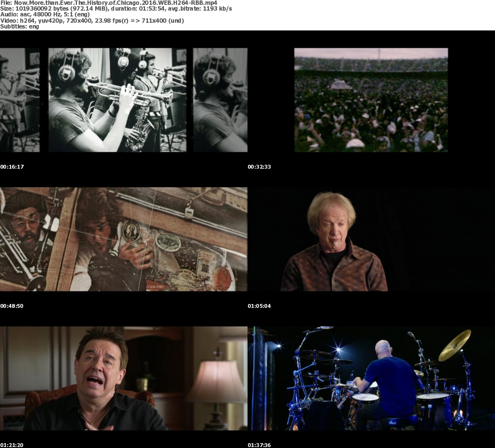The height and width of the screenshot is (448, 495).
Task: Select the 00:48:50 timestamp label
Action: point(12,306)
